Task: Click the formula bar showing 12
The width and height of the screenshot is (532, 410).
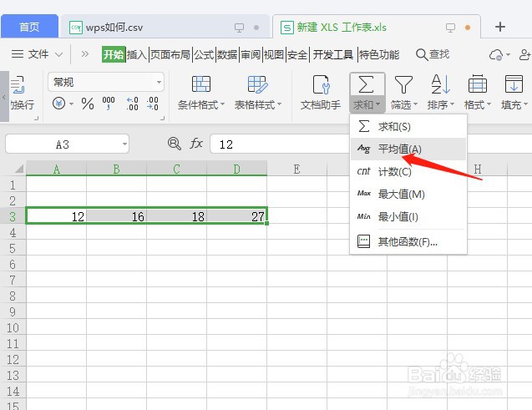Action: (280, 144)
